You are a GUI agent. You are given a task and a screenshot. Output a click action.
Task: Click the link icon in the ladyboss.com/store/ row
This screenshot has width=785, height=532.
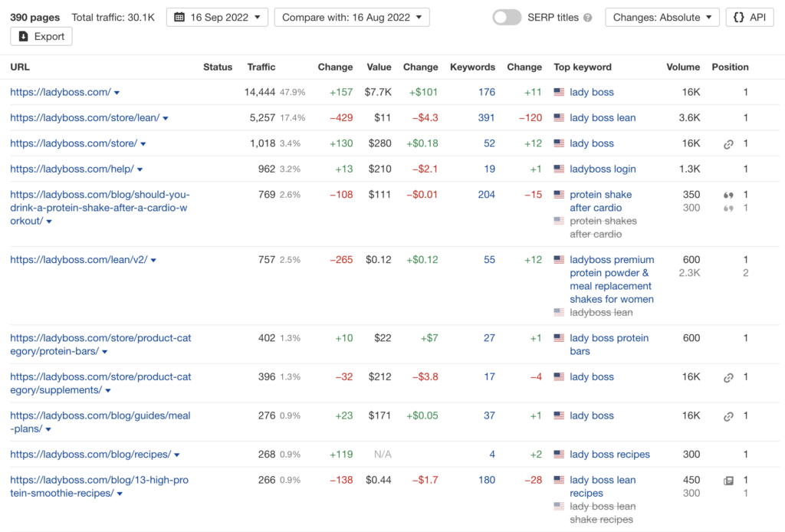(728, 144)
